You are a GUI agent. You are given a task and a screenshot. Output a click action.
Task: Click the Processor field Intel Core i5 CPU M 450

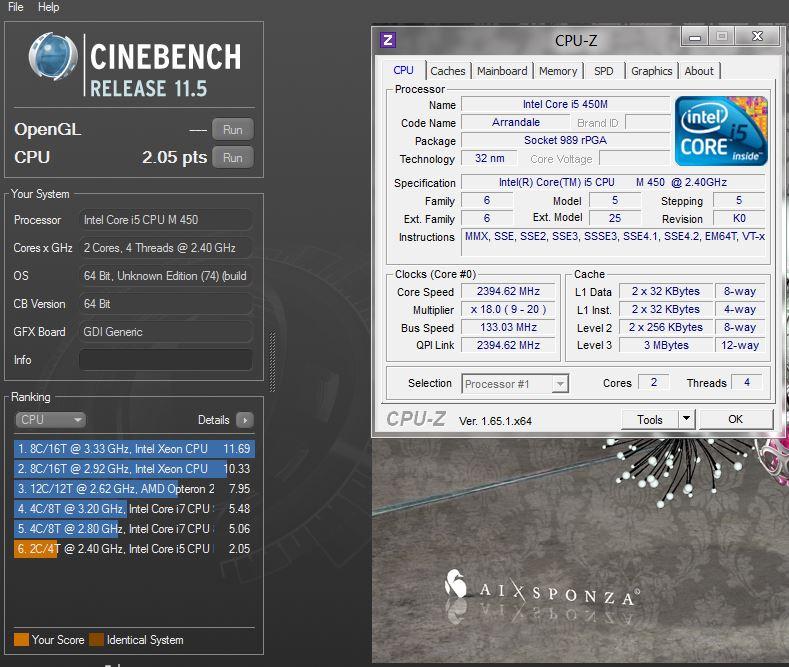[166, 220]
